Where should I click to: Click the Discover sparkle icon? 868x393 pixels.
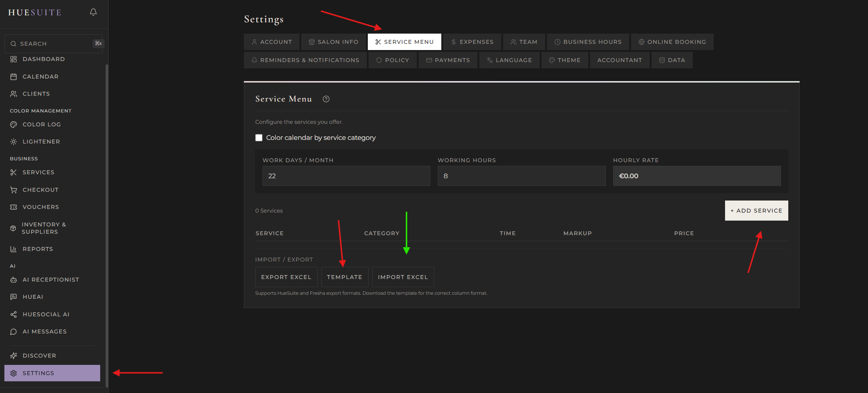(14, 355)
